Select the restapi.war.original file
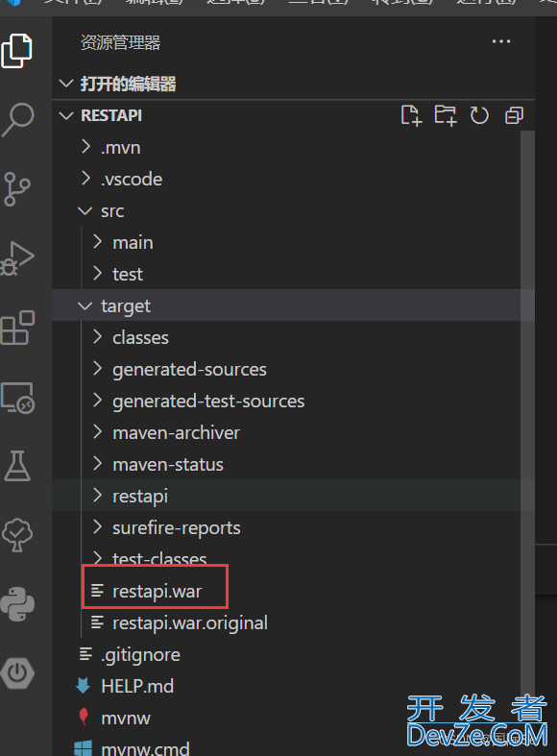557x756 pixels. pos(190,622)
